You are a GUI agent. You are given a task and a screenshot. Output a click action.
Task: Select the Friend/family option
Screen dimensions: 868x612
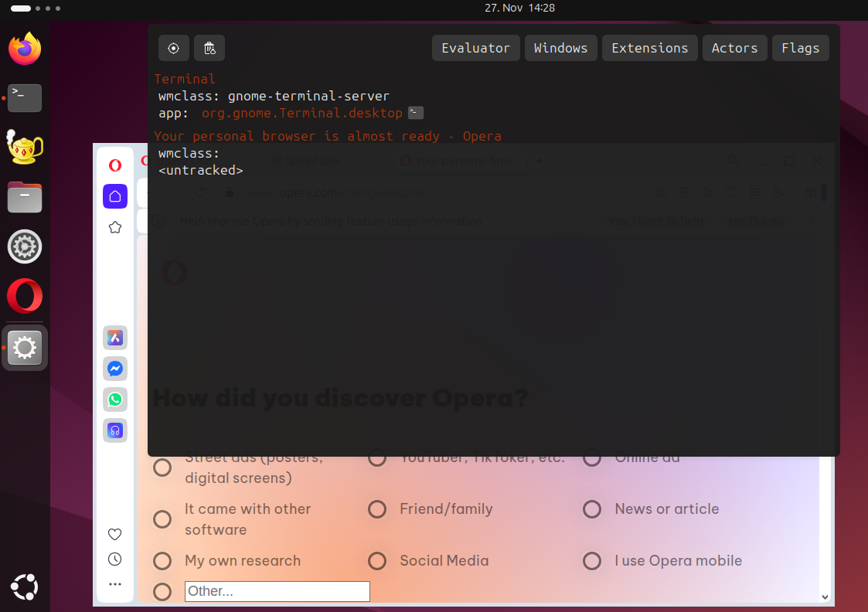click(377, 509)
